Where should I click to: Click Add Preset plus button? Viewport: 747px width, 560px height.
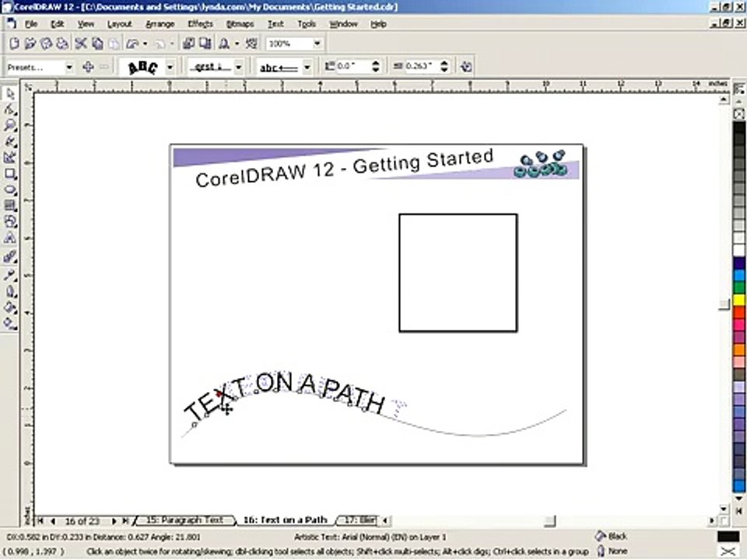pos(88,67)
